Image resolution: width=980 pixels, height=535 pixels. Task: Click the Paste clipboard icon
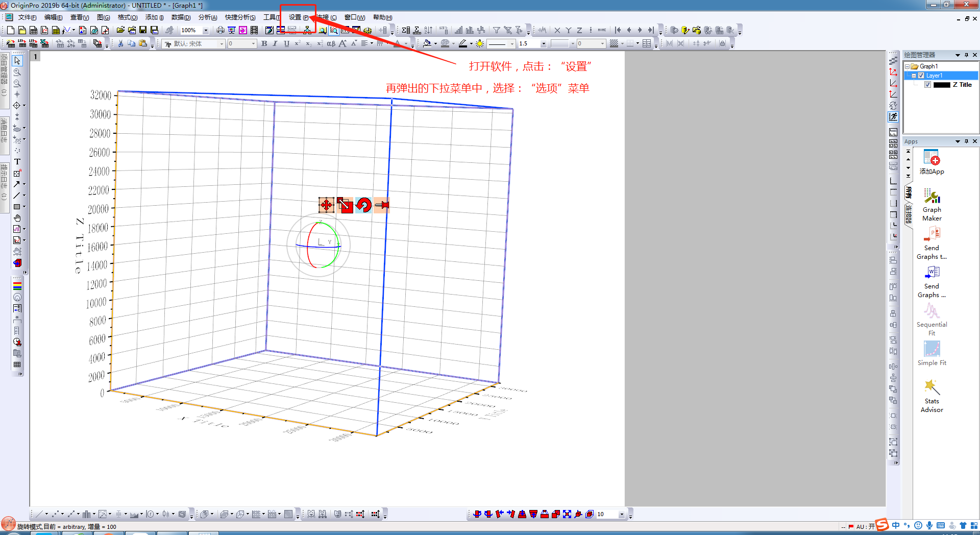(x=142, y=44)
